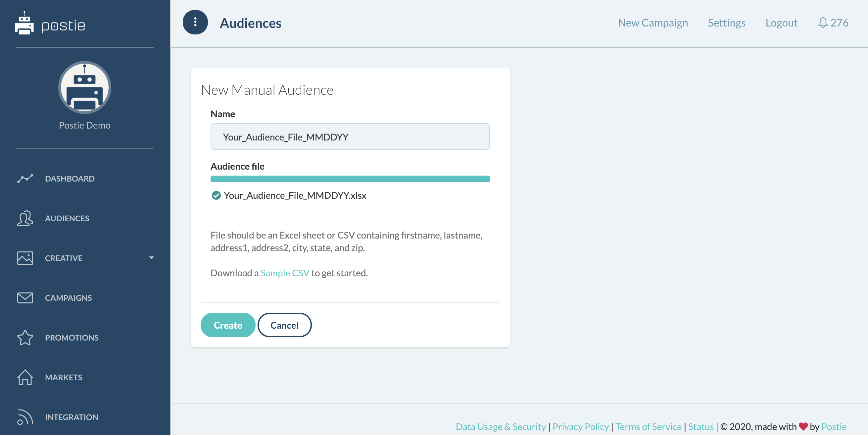Click the Dashboard chart icon
Screen dimensions: 868x436
[25, 179]
